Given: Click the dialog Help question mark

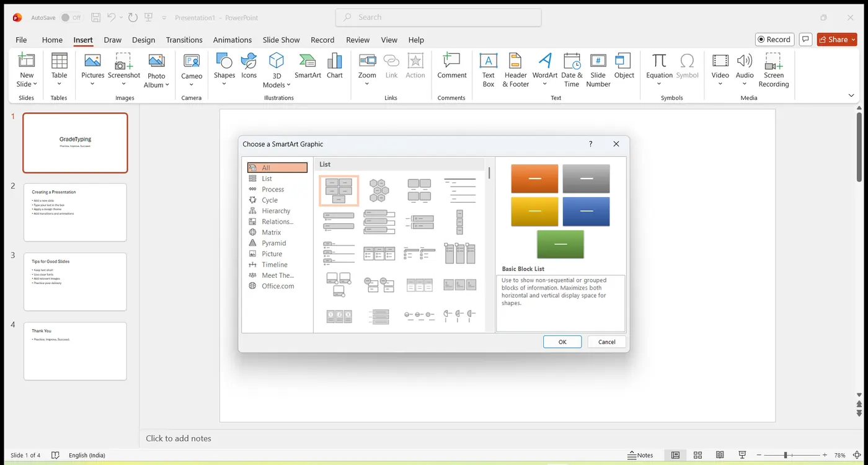Looking at the screenshot, I should pyautogui.click(x=590, y=144).
